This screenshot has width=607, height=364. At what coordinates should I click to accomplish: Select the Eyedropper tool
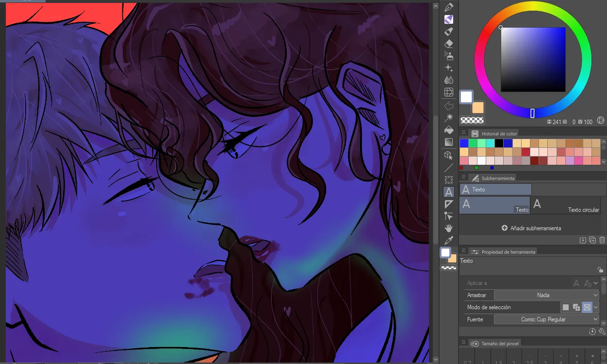[449, 240]
